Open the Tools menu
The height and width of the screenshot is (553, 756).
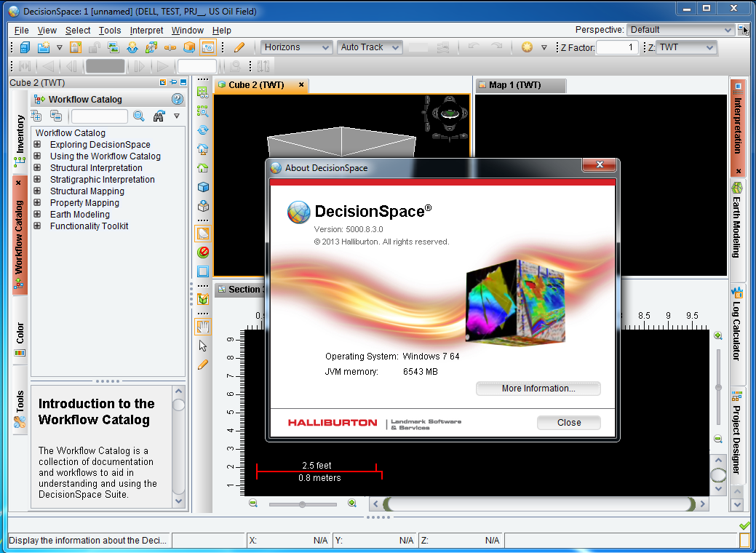click(110, 31)
